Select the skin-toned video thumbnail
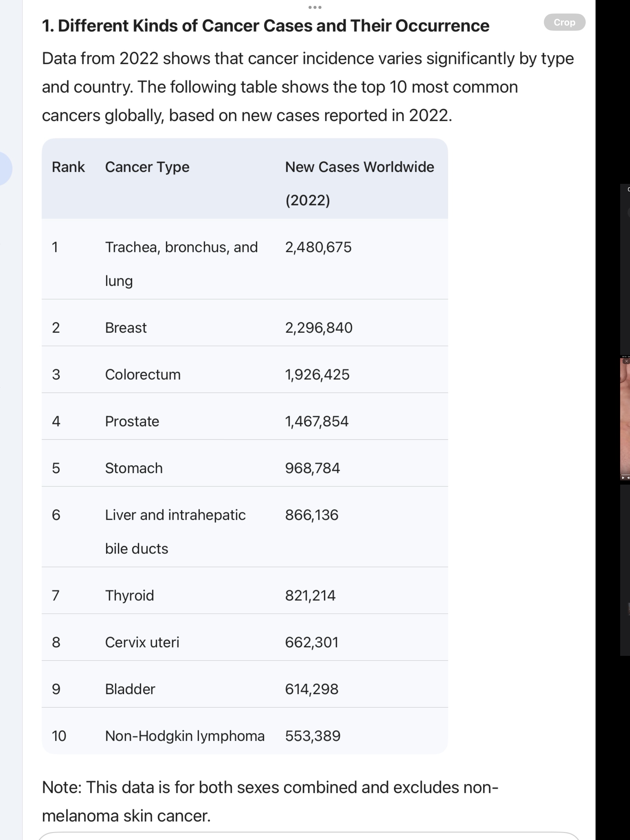The height and width of the screenshot is (840, 630). point(625,418)
